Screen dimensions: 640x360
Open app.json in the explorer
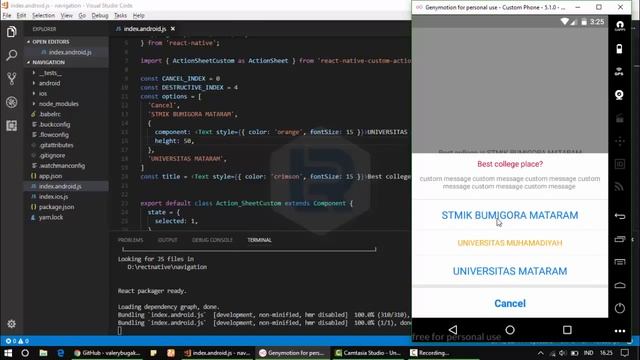(51, 176)
